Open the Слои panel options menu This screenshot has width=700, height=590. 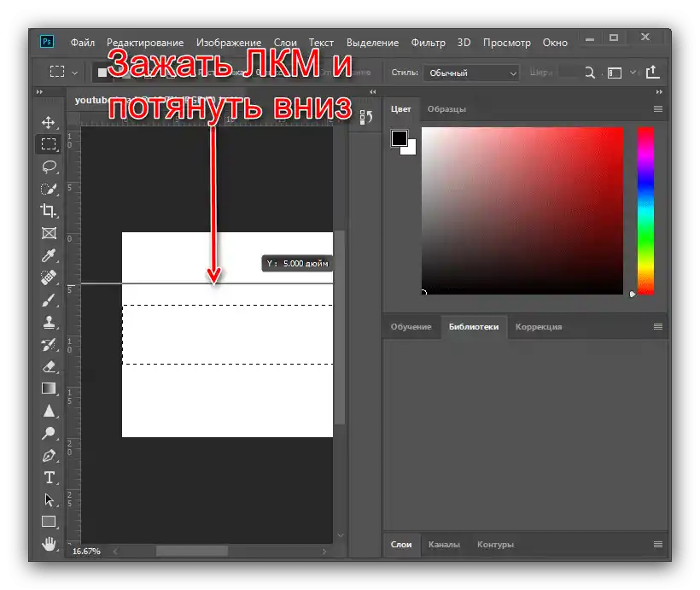pos(657,544)
